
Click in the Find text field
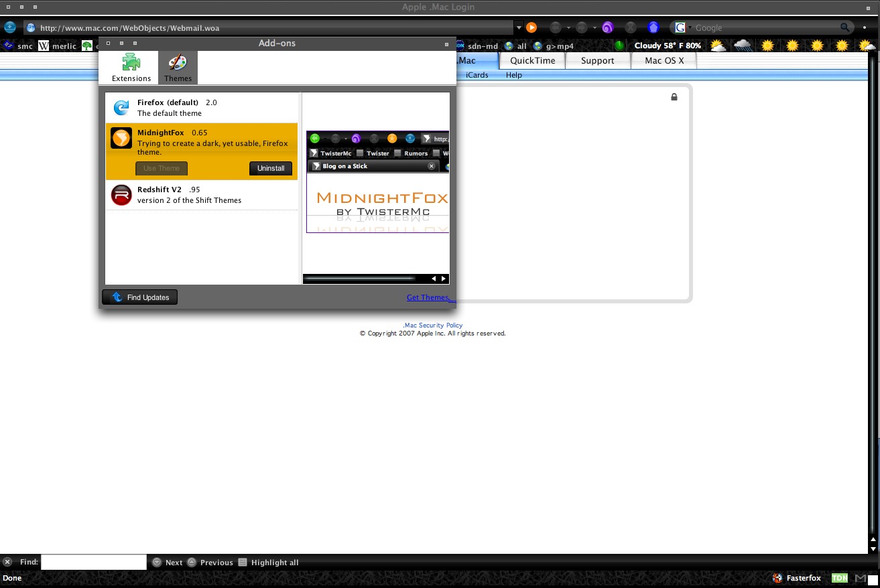click(94, 562)
